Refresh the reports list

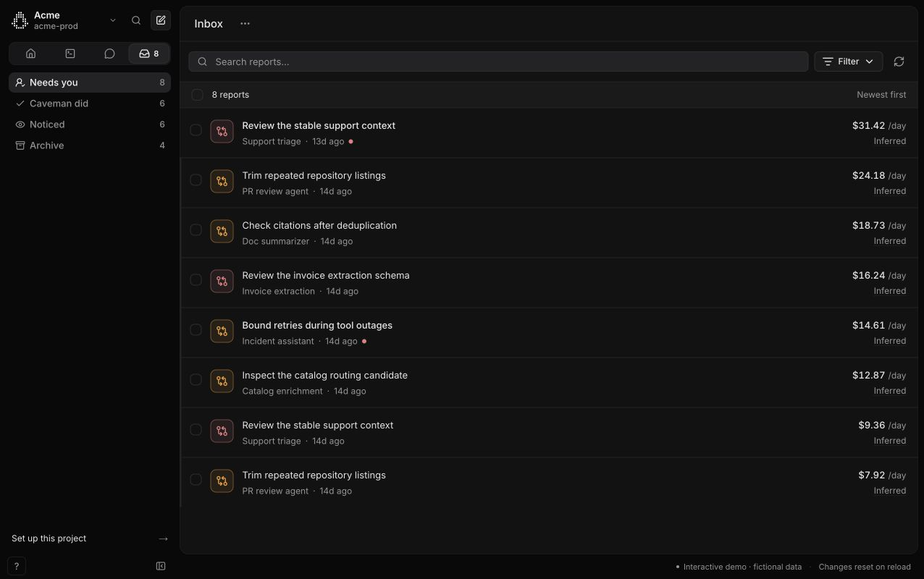point(899,62)
